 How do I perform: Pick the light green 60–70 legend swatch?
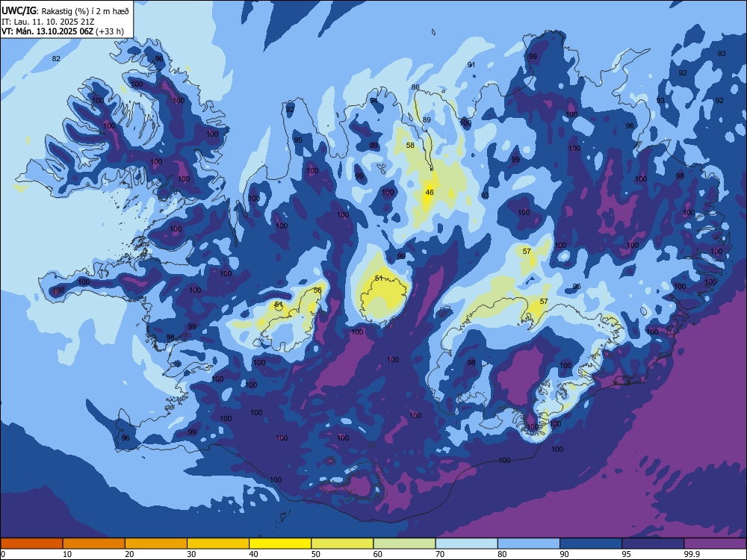point(404,544)
